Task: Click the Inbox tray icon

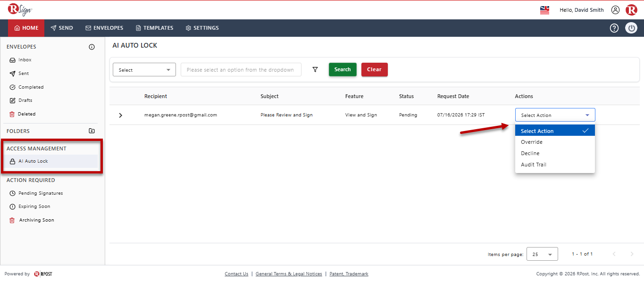Action: [13, 60]
